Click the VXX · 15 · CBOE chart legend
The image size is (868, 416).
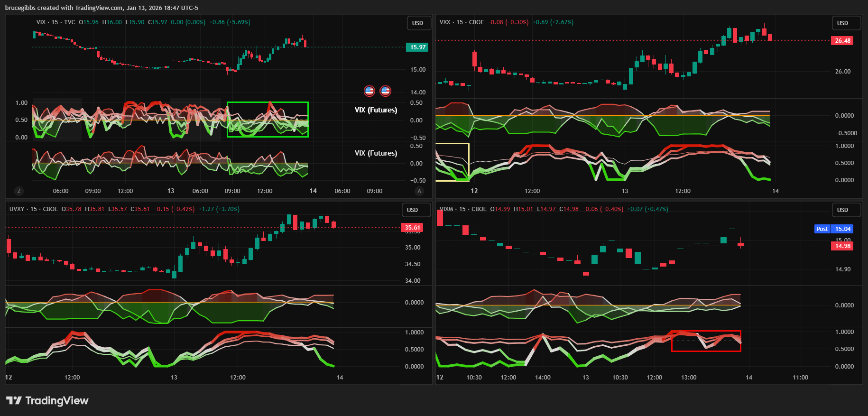tap(462, 22)
